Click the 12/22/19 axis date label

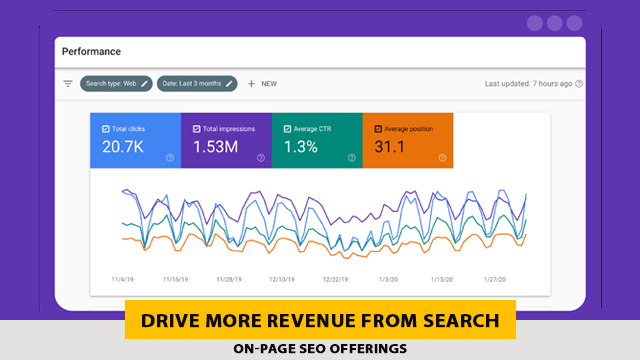[x=336, y=280]
